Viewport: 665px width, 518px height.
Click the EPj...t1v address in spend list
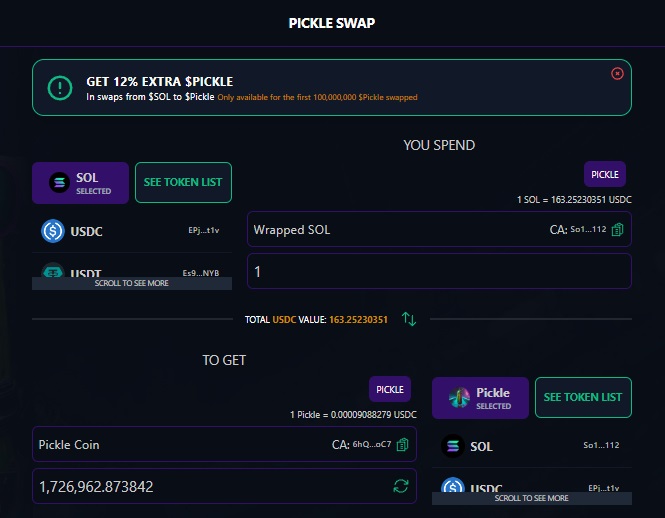(204, 230)
